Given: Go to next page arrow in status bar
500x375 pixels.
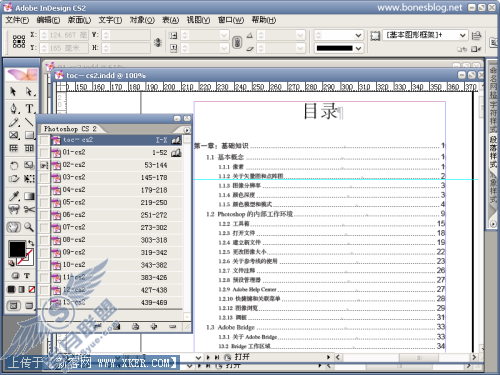Looking at the screenshot, I should coord(208,357).
